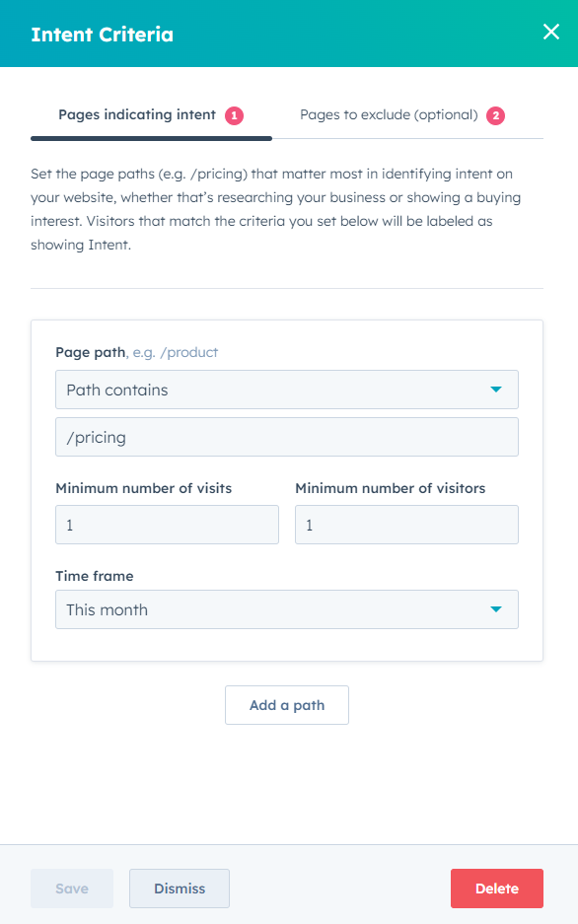The image size is (578, 924).
Task: Click the count badge on Pages to exclude
Action: coord(494,114)
